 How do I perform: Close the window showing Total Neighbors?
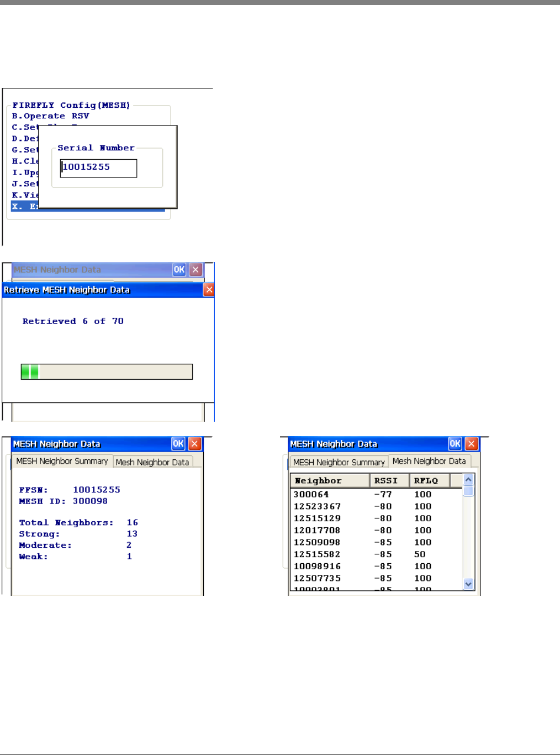coord(195,444)
